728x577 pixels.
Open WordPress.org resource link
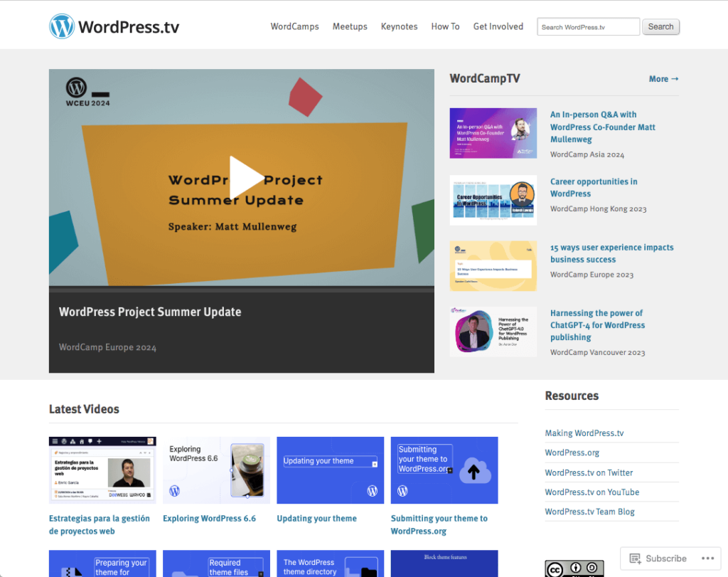click(572, 452)
